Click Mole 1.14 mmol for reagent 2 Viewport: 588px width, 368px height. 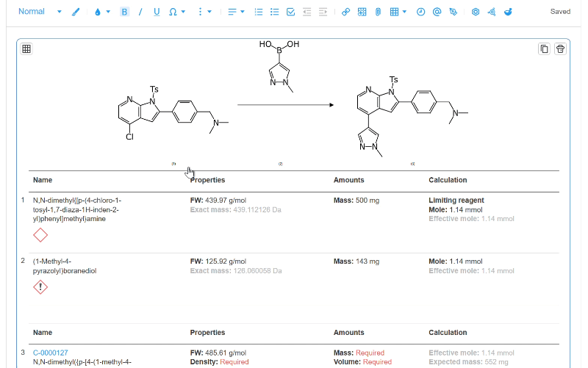[456, 261]
